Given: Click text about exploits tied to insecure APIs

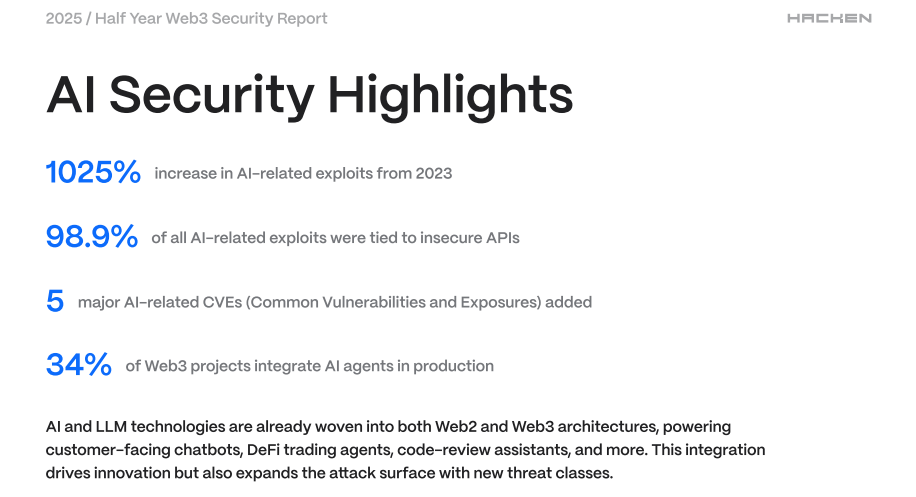Looking at the screenshot, I should 335,238.
